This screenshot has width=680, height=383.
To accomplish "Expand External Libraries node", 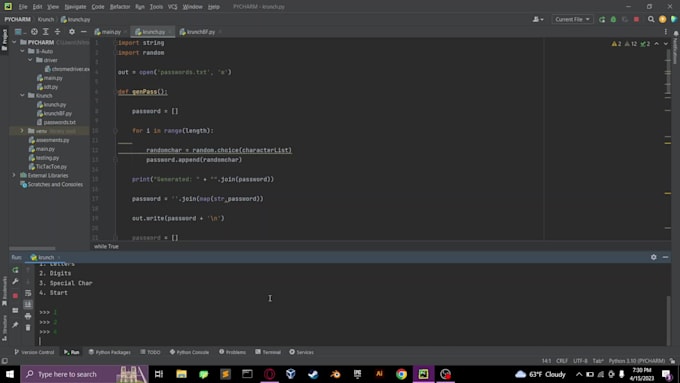I will [x=14, y=175].
